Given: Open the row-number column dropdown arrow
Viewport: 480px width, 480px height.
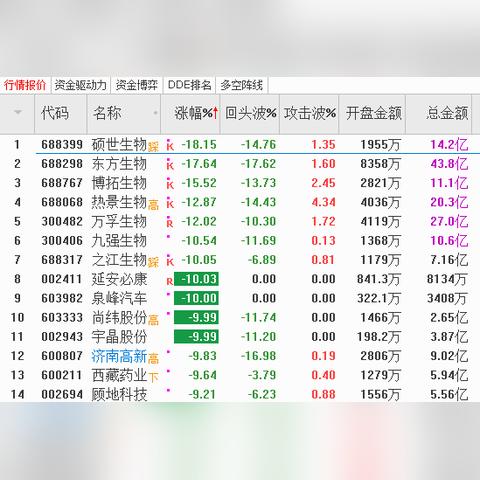Looking at the screenshot, I should [18, 112].
